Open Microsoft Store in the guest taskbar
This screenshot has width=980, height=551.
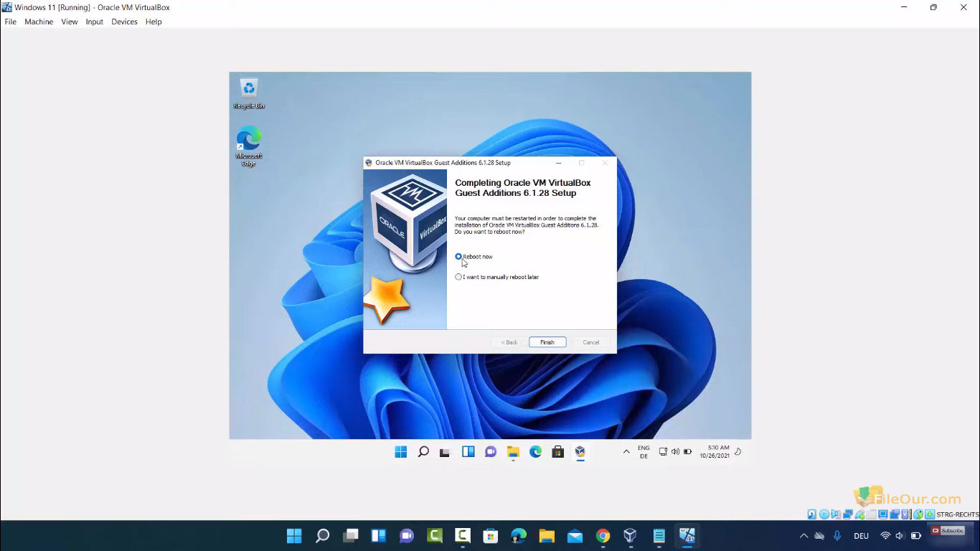pos(557,452)
